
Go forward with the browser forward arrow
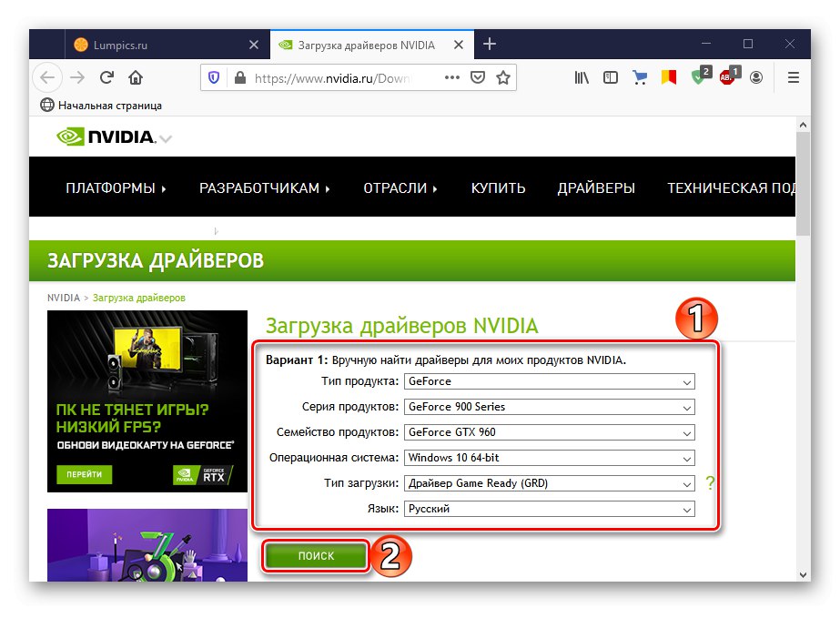click(x=77, y=77)
